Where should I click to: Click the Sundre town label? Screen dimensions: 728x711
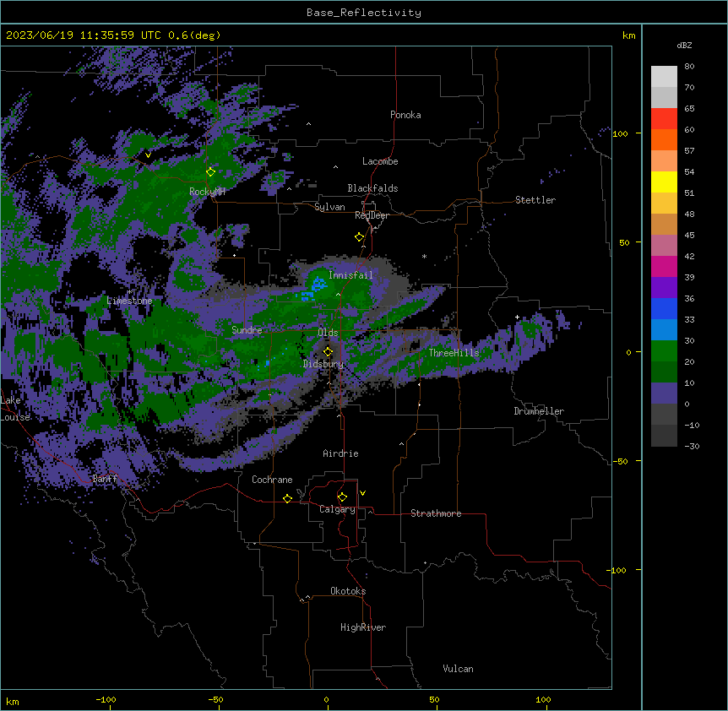click(247, 330)
